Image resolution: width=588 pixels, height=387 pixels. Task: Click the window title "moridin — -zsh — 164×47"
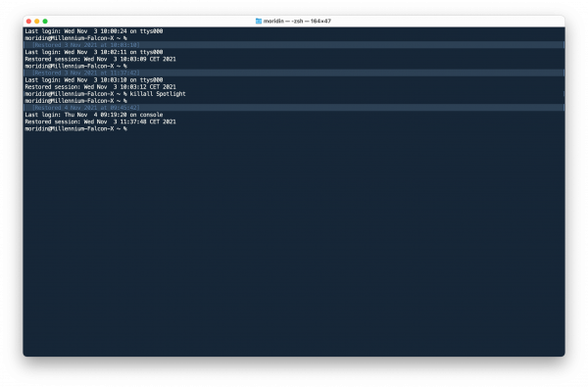click(297, 22)
